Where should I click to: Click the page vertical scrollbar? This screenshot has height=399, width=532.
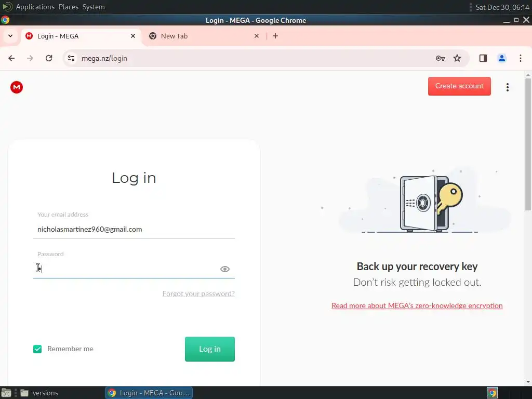pyautogui.click(x=528, y=144)
